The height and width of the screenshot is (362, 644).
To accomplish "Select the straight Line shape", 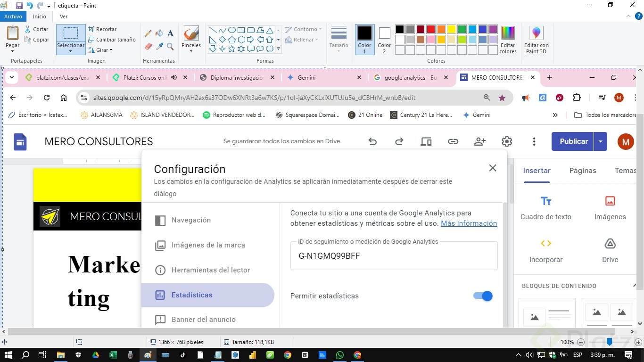I will coord(213,30).
